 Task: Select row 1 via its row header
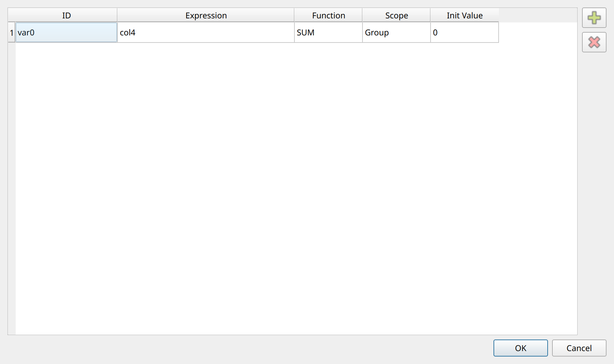[12, 33]
